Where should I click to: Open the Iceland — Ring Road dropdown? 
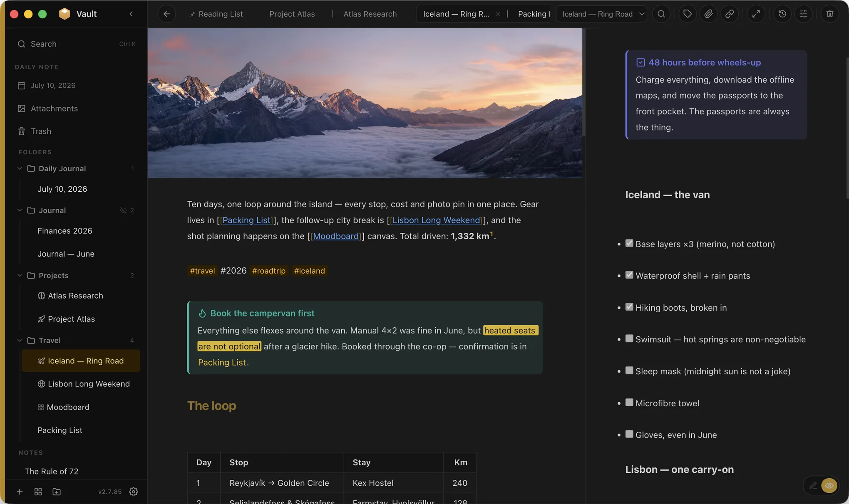tap(601, 14)
